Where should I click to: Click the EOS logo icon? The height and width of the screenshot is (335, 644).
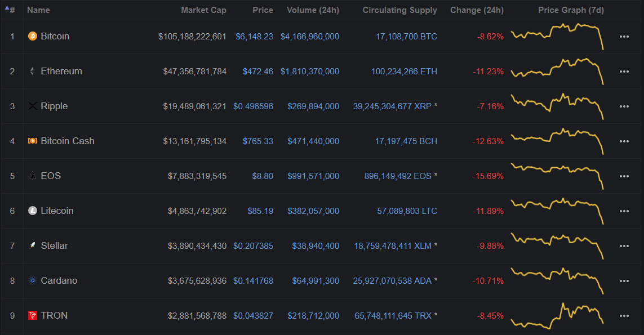point(33,176)
